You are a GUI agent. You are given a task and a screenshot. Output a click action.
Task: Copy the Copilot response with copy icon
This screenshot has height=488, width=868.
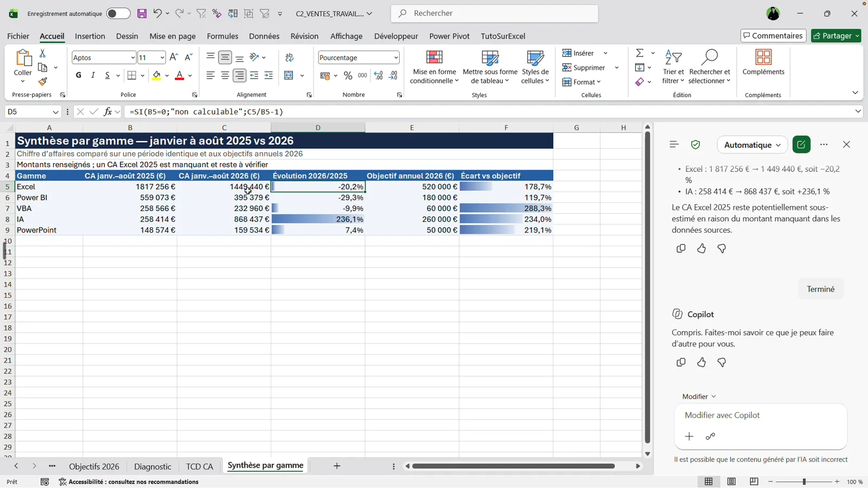click(681, 362)
